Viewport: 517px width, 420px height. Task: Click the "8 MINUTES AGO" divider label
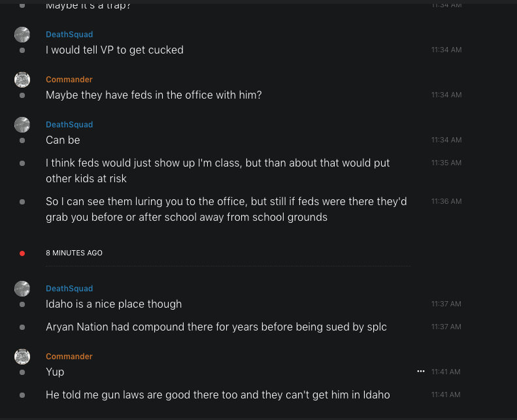pyautogui.click(x=74, y=253)
